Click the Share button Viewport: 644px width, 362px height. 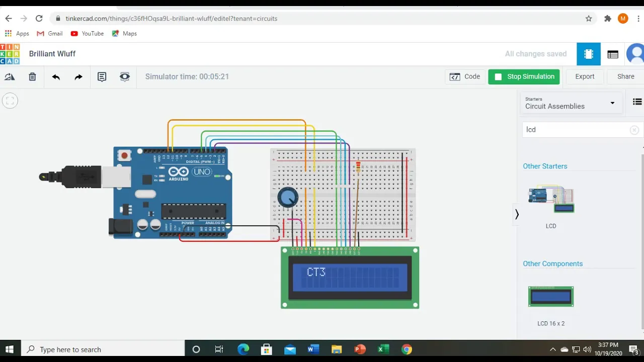tap(626, 77)
